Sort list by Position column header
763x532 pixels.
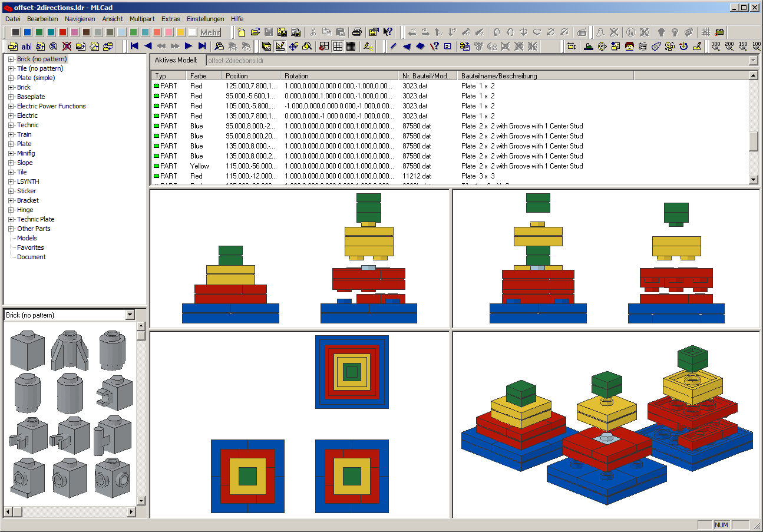tap(251, 75)
